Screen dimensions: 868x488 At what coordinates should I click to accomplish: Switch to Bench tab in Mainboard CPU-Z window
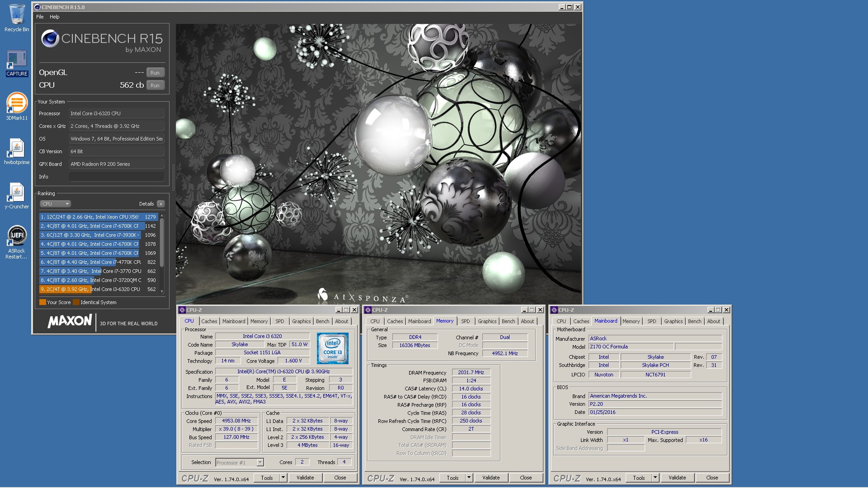(694, 321)
